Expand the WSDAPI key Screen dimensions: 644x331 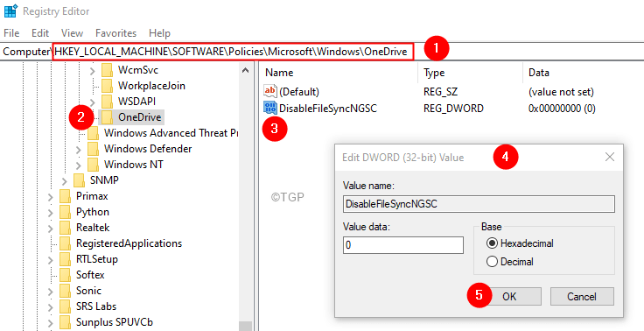[x=92, y=102]
